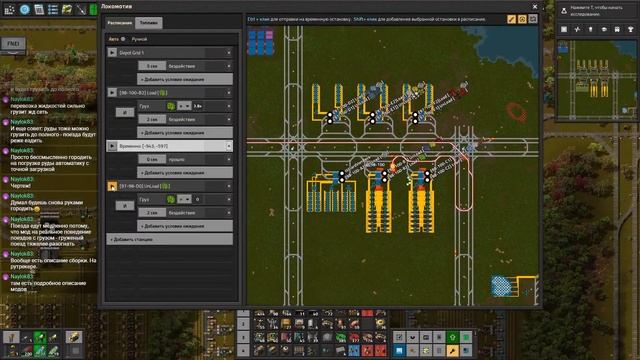Click the shirt-shaped icon in right panel button row

click(x=630, y=29)
